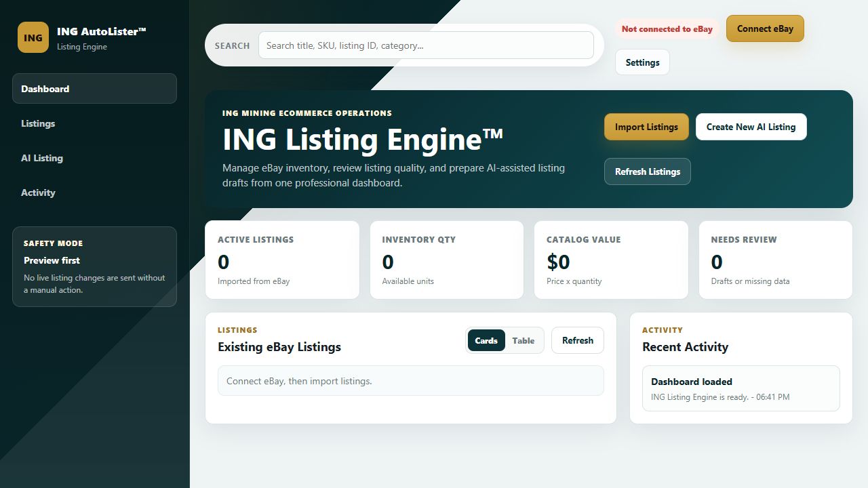Click Refresh Listings in the banner
The height and width of the screenshot is (488, 868).
[648, 171]
